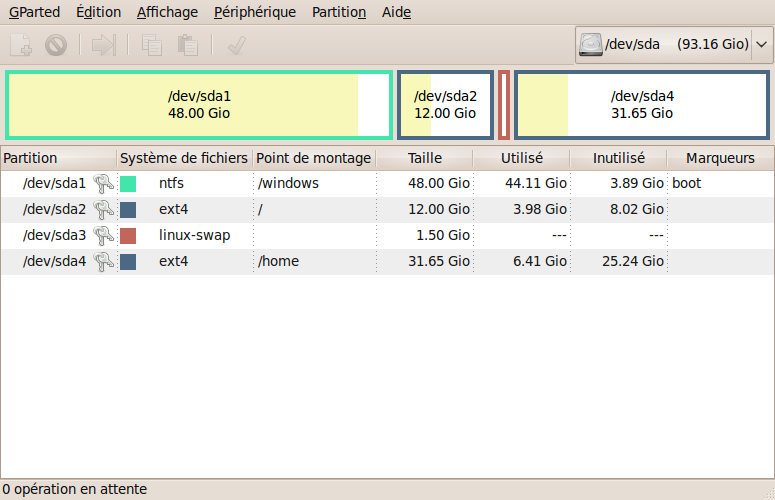This screenshot has height=500, width=775.
Task: Click the Taille column header
Action: (x=425, y=158)
